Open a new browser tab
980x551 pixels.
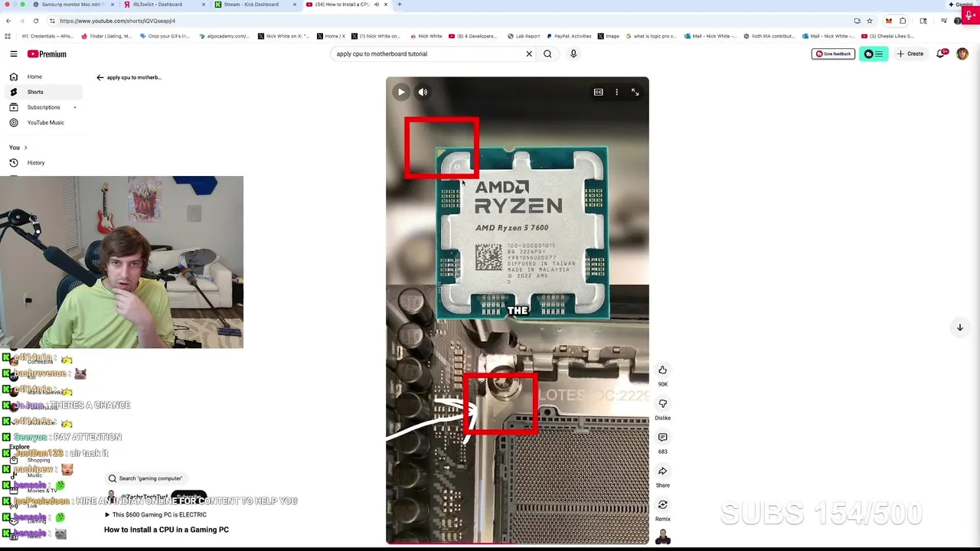coord(400,5)
